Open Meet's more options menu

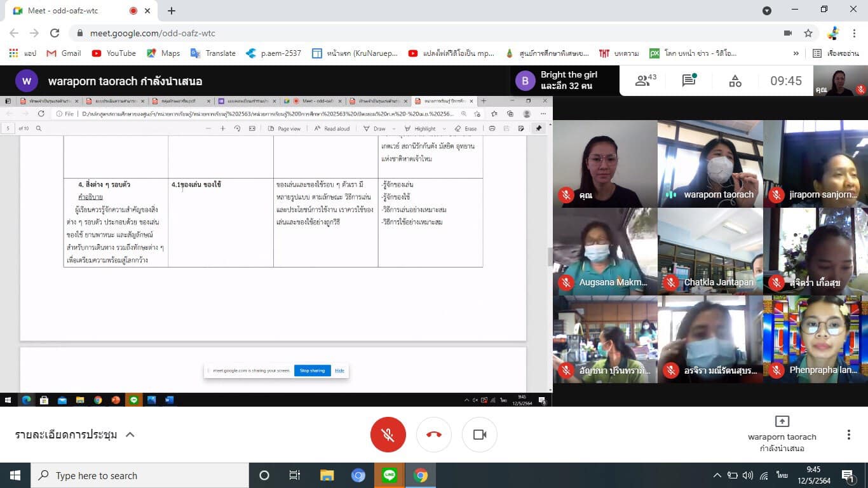pos(848,435)
